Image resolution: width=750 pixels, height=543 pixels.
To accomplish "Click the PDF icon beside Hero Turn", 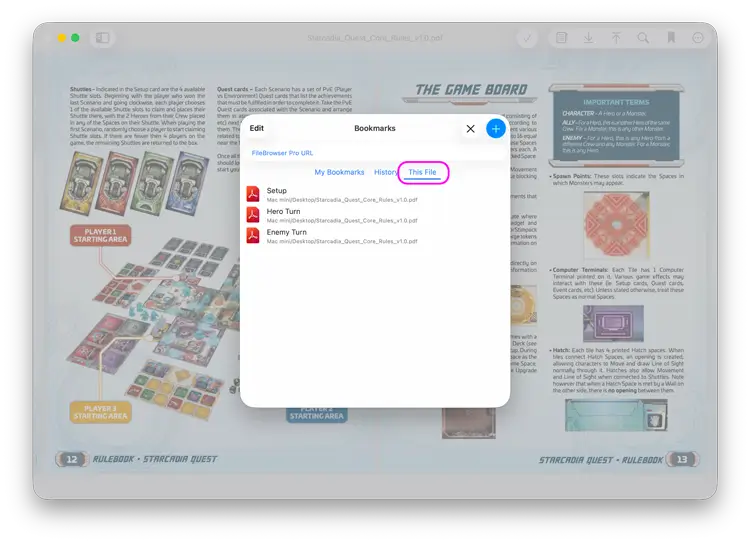I will [253, 215].
